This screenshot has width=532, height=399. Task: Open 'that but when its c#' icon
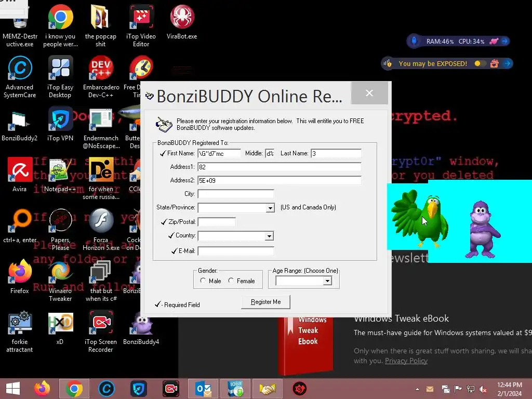(101, 281)
